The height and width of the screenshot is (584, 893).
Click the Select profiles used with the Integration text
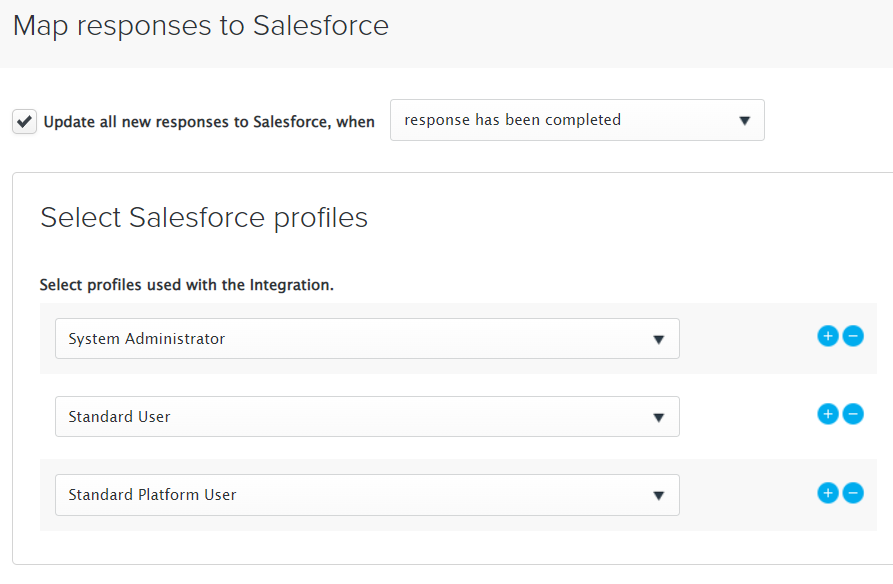pos(188,284)
